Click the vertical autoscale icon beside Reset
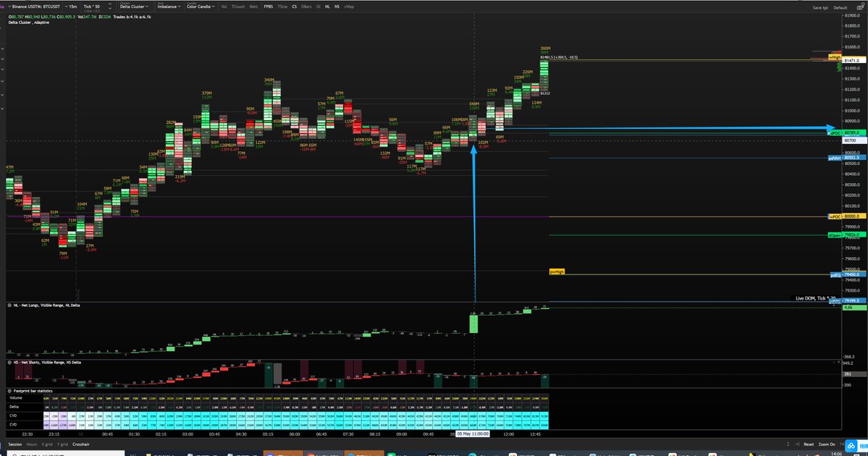The width and height of the screenshot is (868, 456). pyautogui.click(x=788, y=444)
